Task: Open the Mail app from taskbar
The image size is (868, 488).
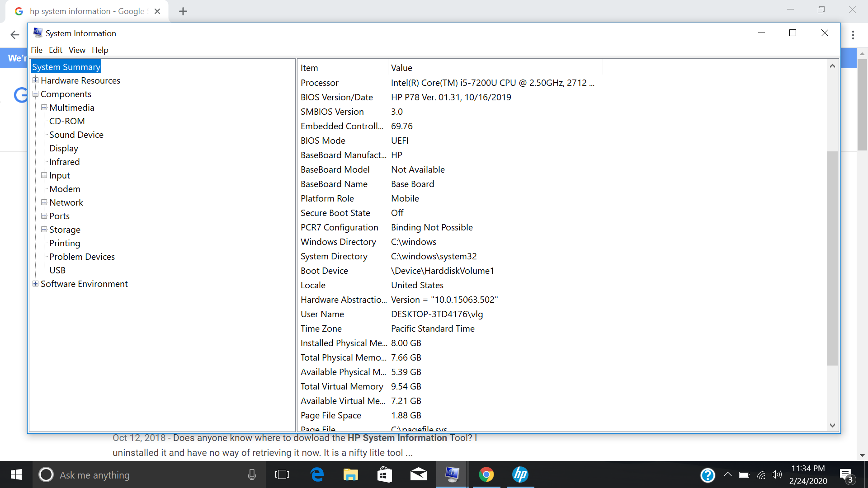Action: point(419,474)
